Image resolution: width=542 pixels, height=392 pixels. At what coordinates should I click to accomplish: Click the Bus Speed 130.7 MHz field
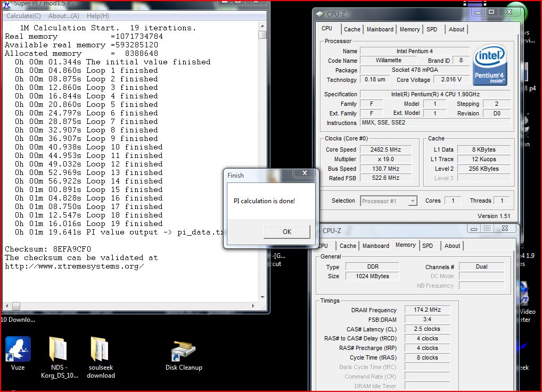(x=386, y=169)
